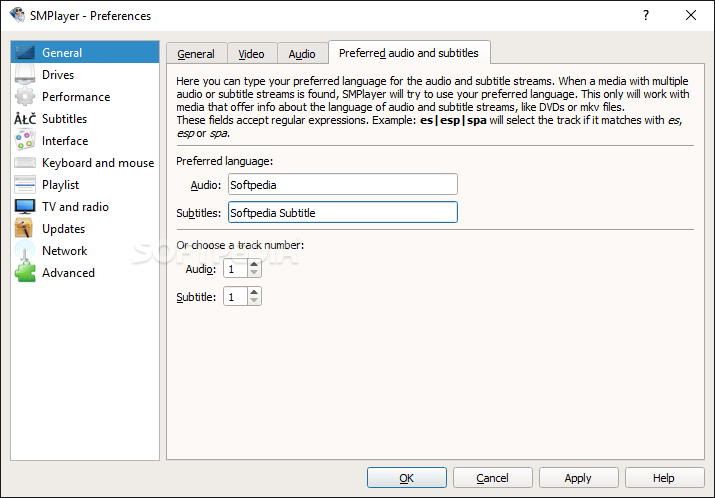The width and height of the screenshot is (715, 498).
Task: Click the Subtitles ÄŁČ letters icon
Action: [x=25, y=119]
